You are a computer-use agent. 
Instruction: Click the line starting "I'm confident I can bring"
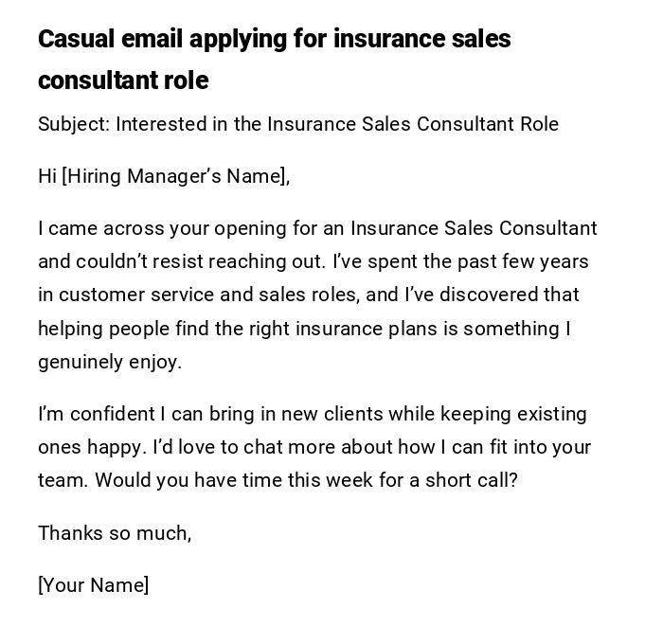(312, 414)
